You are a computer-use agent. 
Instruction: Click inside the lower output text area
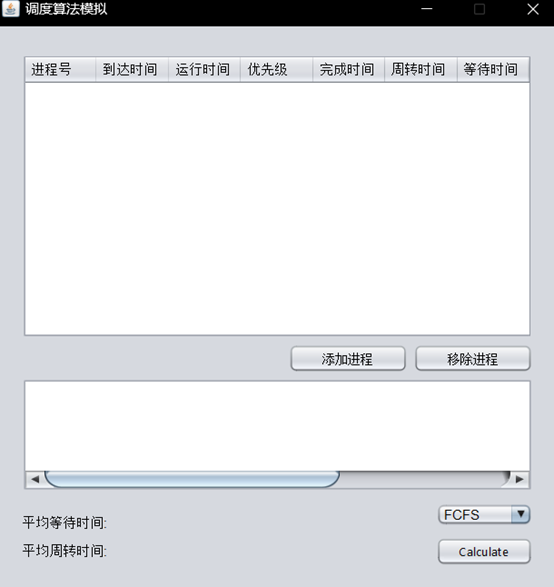tap(277, 426)
